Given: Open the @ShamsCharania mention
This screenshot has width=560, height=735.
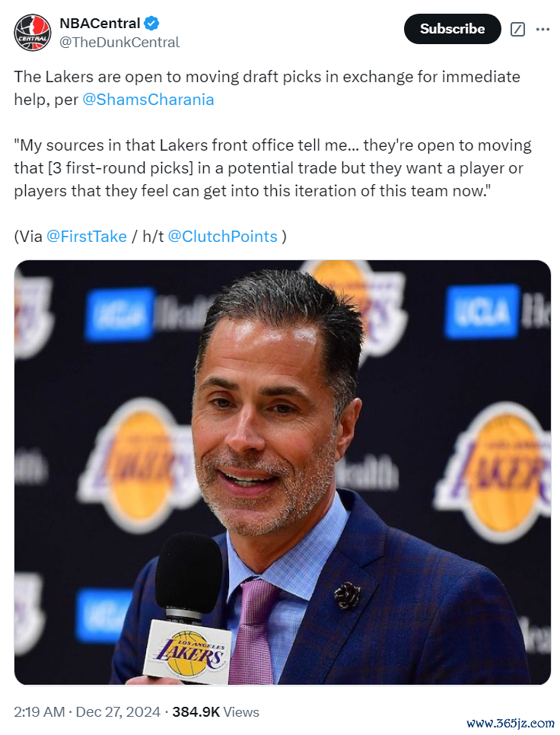Looking at the screenshot, I should 148,100.
